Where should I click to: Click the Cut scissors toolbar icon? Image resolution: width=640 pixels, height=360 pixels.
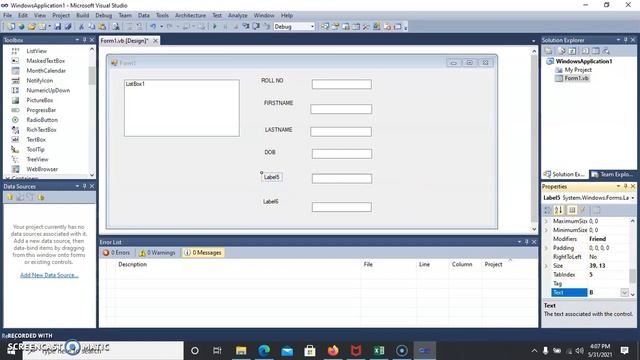[81, 27]
